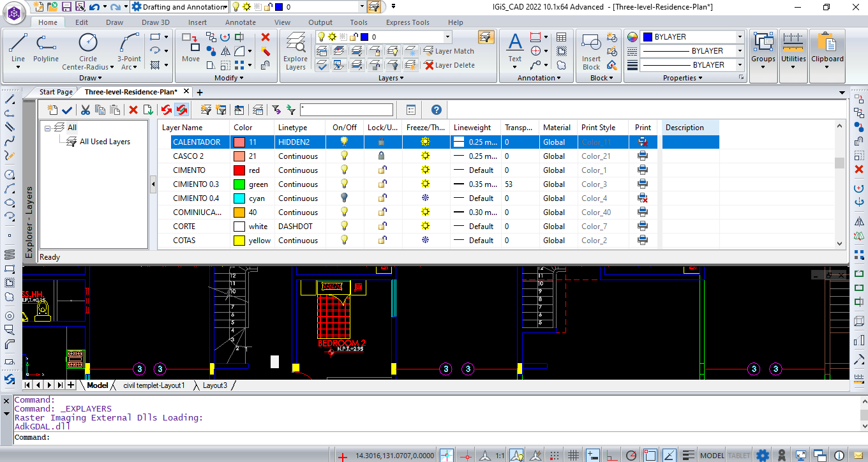Select All Used Layers tree item
868x462 pixels.
[105, 142]
